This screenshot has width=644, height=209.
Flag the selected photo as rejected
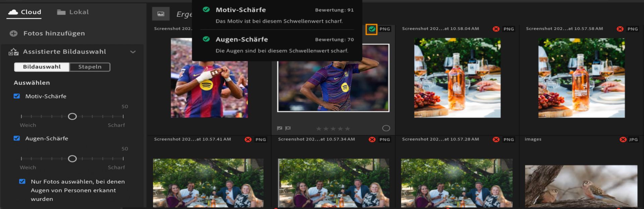click(288, 128)
